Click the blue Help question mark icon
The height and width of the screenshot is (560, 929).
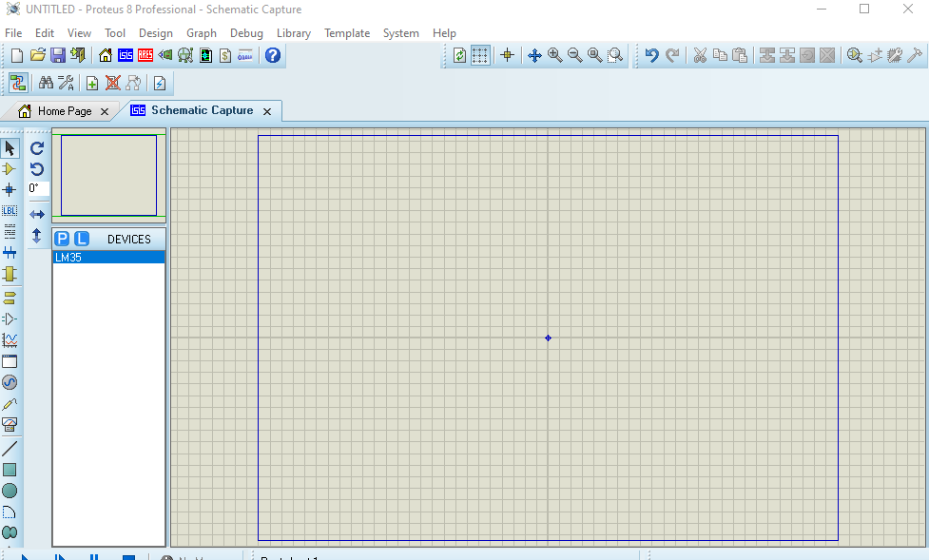coord(273,56)
